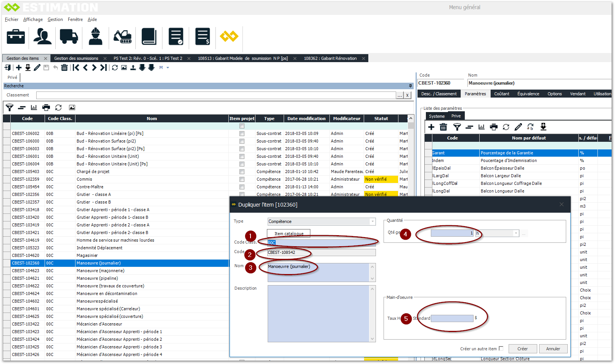Click the trash icon in items toolbar
This screenshot has height=364, width=615.
pyautogui.click(x=64, y=67)
